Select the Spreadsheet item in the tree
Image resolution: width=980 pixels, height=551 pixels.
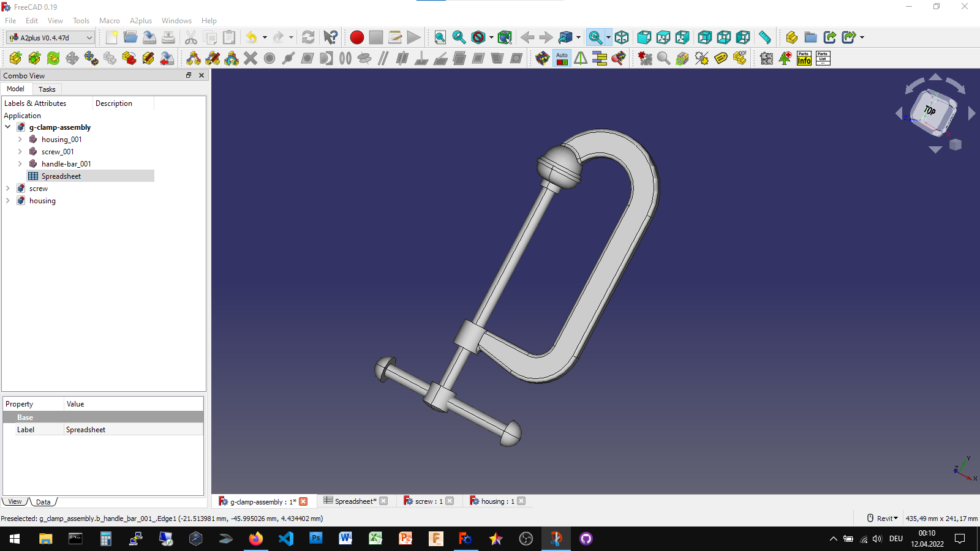61,176
